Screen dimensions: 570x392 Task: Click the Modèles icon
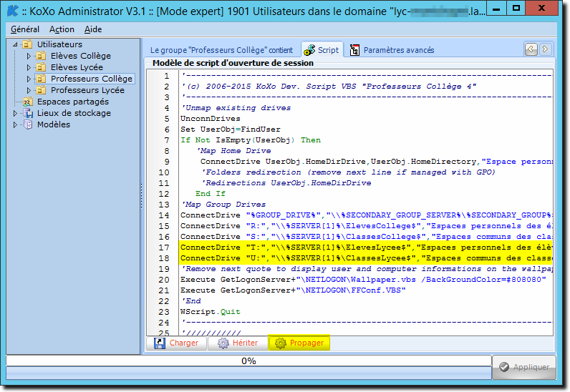tap(28, 124)
